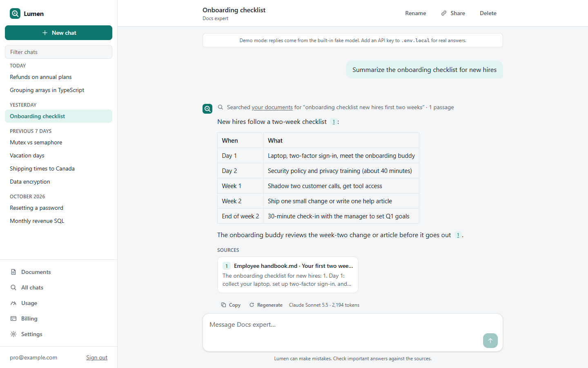Click the Share link icon

444,13
